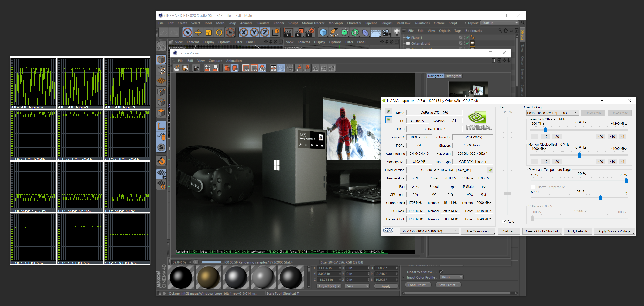Screen dimensions: 644x306
Task: Click Render to Picture Viewer icon
Action: [x=299, y=33]
